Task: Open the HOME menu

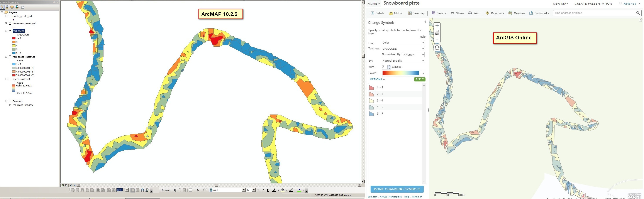Action: coord(373,4)
